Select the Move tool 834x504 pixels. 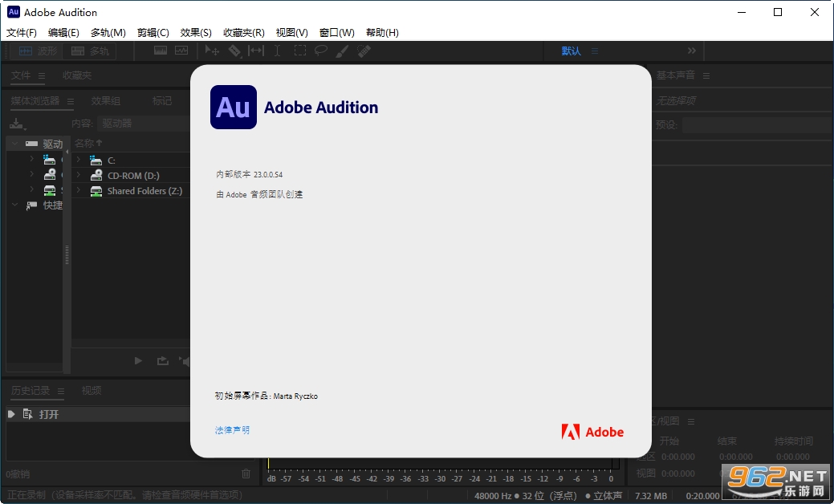click(212, 51)
